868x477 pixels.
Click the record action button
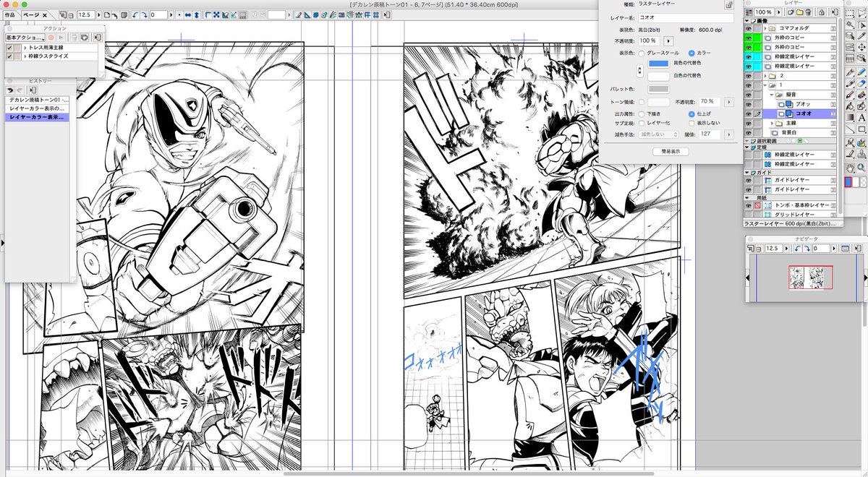coord(51,38)
